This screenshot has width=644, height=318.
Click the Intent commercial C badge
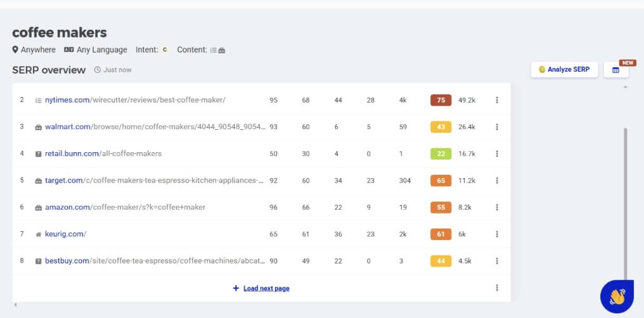(165, 49)
